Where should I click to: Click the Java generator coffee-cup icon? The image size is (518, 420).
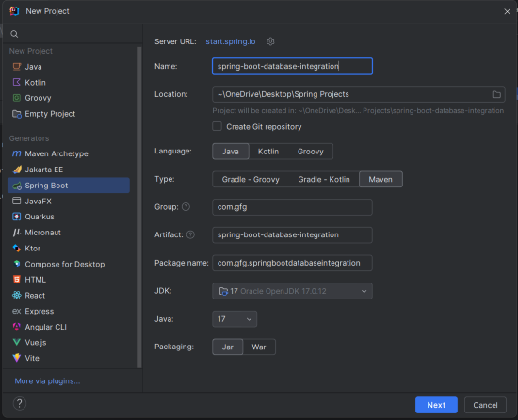(17, 67)
